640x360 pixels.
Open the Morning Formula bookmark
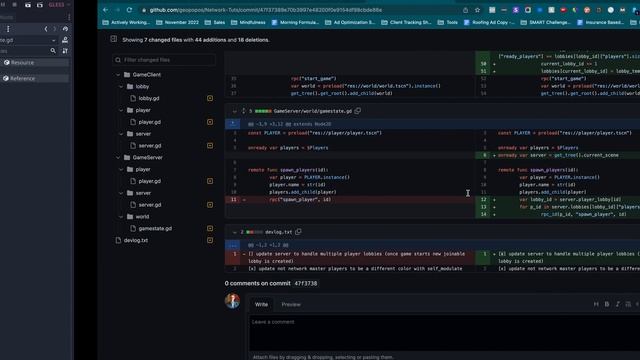point(296,22)
